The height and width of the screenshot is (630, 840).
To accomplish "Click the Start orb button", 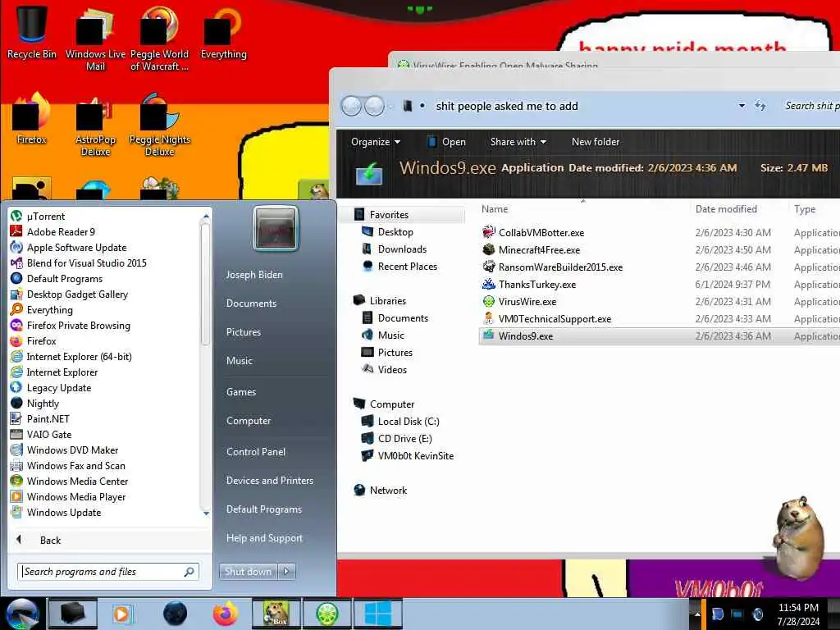I will (22, 614).
